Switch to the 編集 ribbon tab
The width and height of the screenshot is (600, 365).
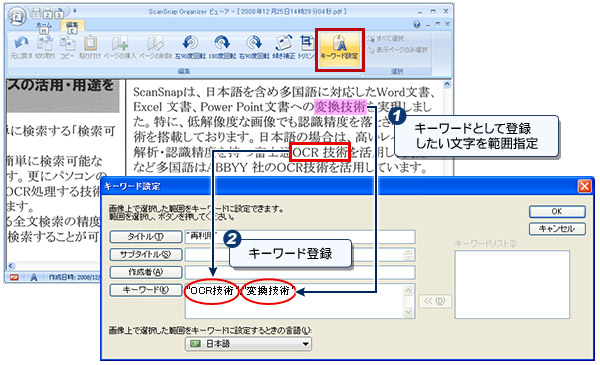pyautogui.click(x=72, y=26)
